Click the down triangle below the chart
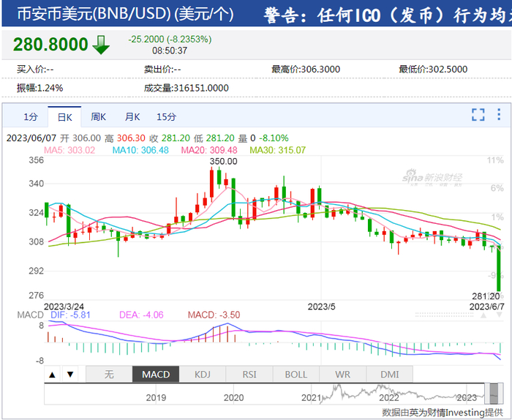The image size is (512, 420). coord(70,375)
